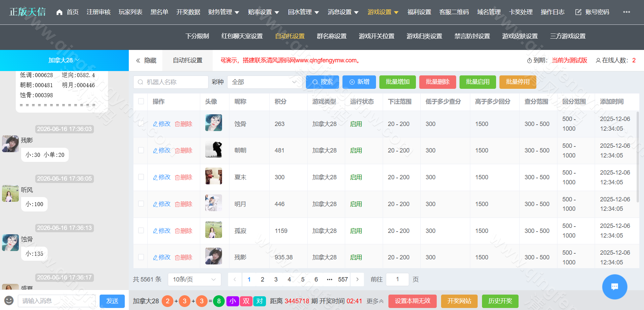Click the 发送 send button
644x310 pixels.
[x=112, y=301]
